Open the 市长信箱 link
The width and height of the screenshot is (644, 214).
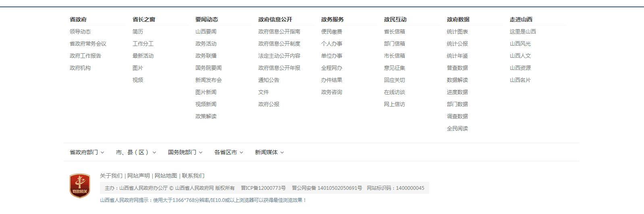(395, 56)
